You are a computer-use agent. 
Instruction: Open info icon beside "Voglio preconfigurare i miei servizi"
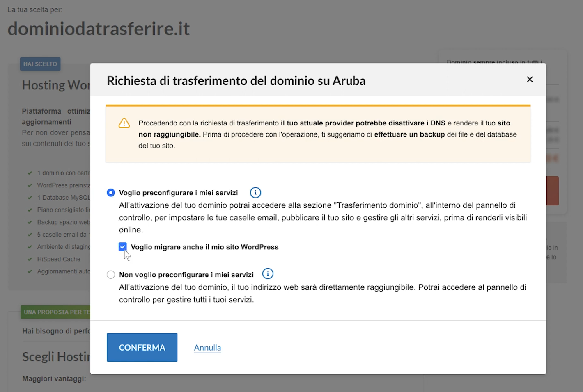coord(255,193)
